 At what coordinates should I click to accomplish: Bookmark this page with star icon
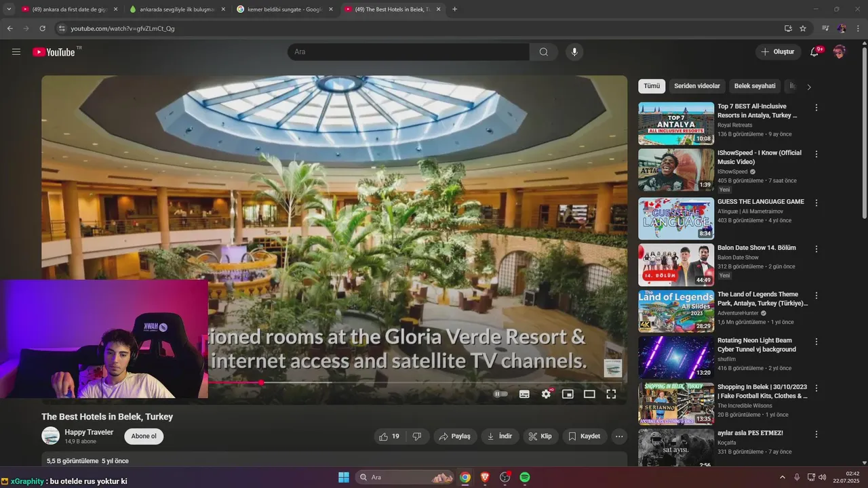[803, 28]
